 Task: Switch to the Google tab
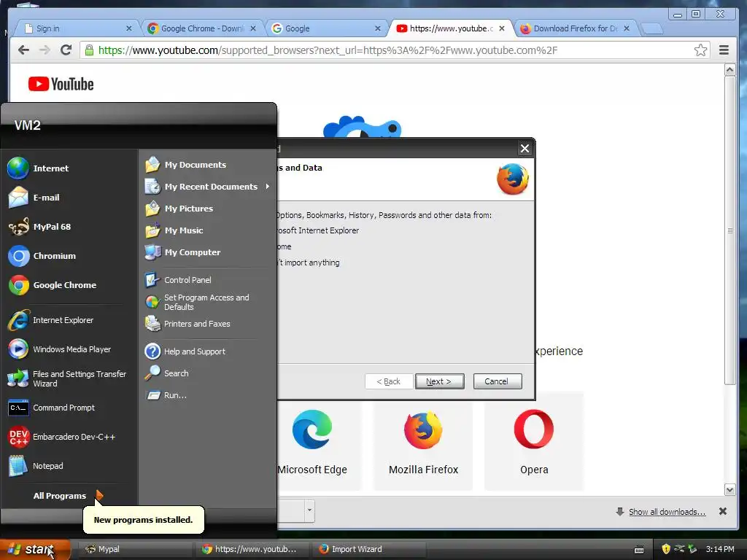coord(326,28)
